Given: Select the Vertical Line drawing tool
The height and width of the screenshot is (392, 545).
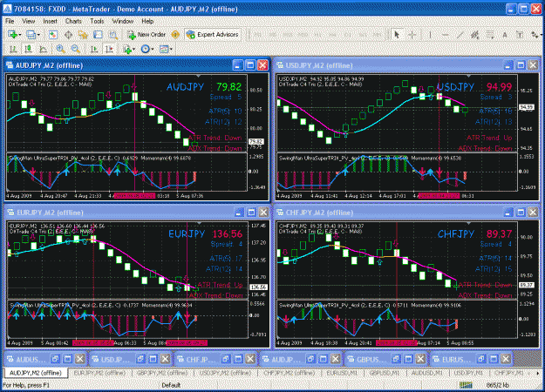Looking at the screenshot, I should tap(430, 35).
